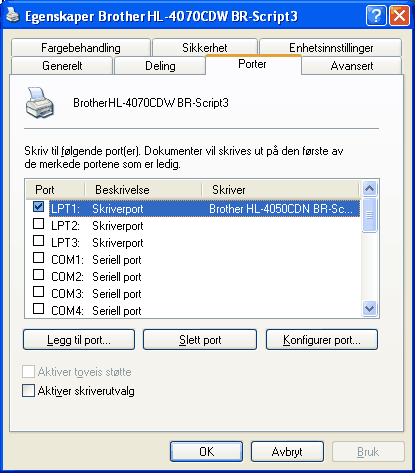Uncheck the LPT1 port checkbox
Screen dimensions: 415x473
coord(39,207)
